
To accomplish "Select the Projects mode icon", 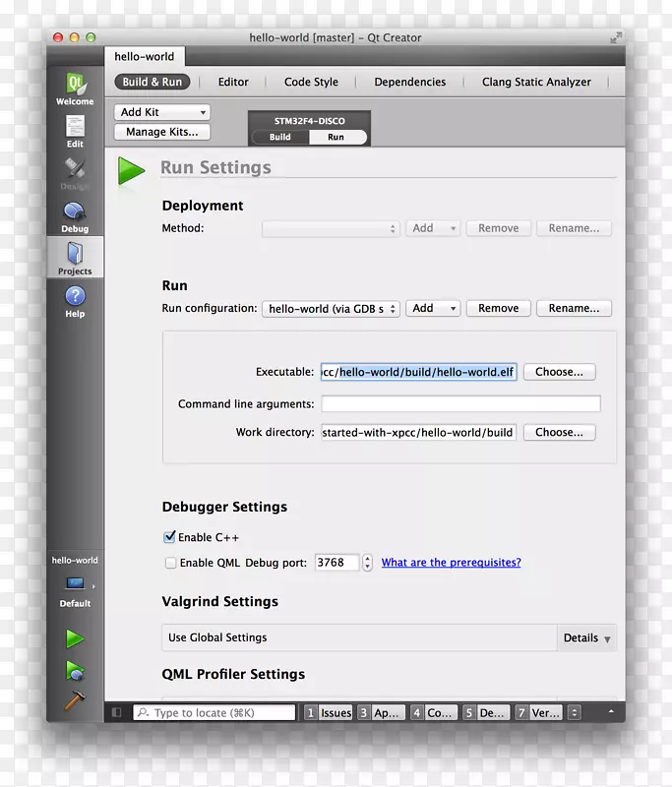I will coord(75,257).
